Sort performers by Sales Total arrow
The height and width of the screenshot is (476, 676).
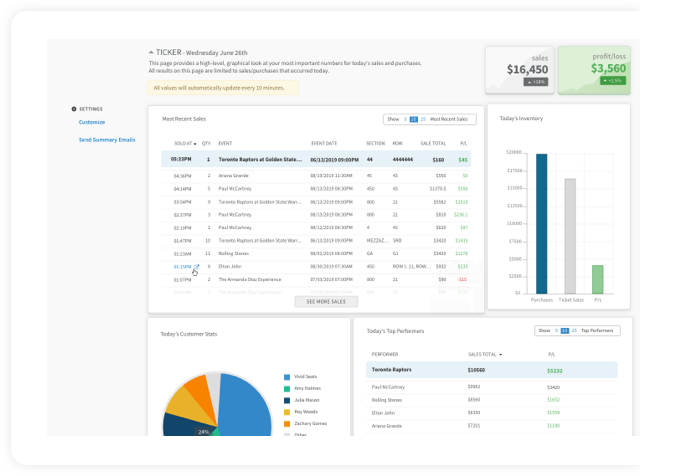click(x=501, y=354)
